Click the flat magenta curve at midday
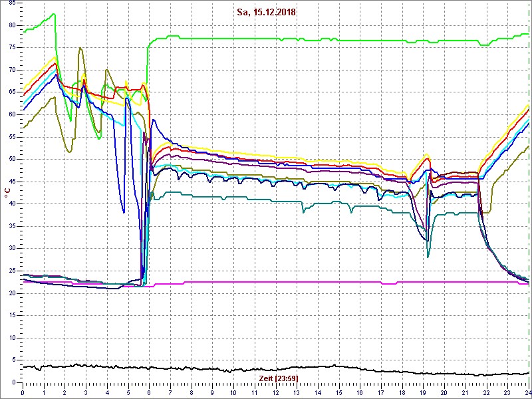 [275, 282]
